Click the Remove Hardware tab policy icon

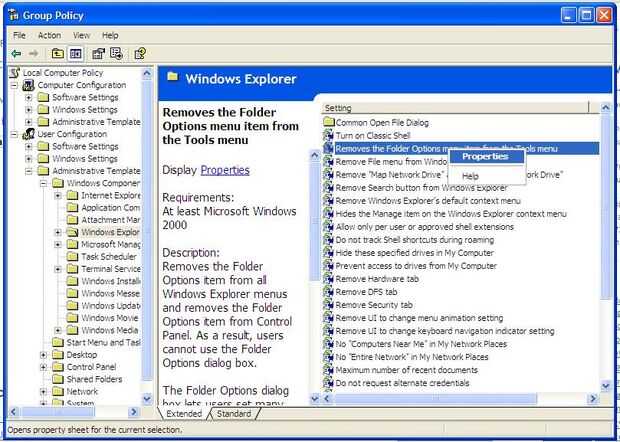328,279
